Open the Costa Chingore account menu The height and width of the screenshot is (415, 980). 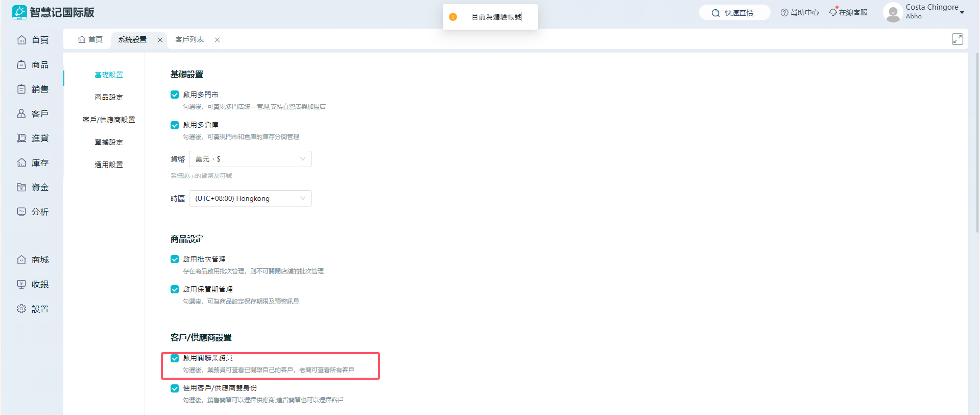[x=931, y=12]
